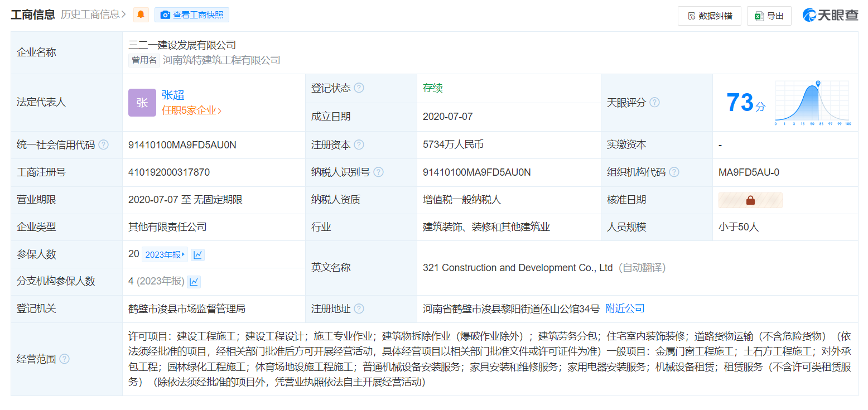Click registered capital 5734万人民币
The width and height of the screenshot is (868, 410).
(x=453, y=145)
